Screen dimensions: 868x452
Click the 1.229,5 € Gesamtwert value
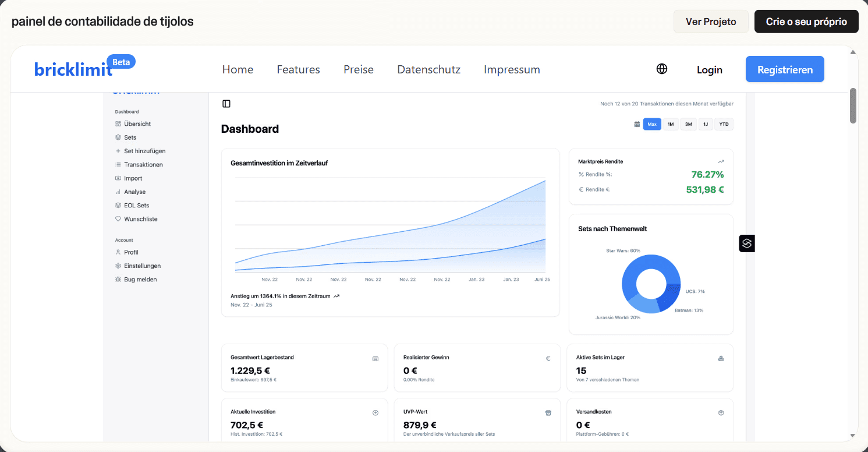pyautogui.click(x=250, y=370)
